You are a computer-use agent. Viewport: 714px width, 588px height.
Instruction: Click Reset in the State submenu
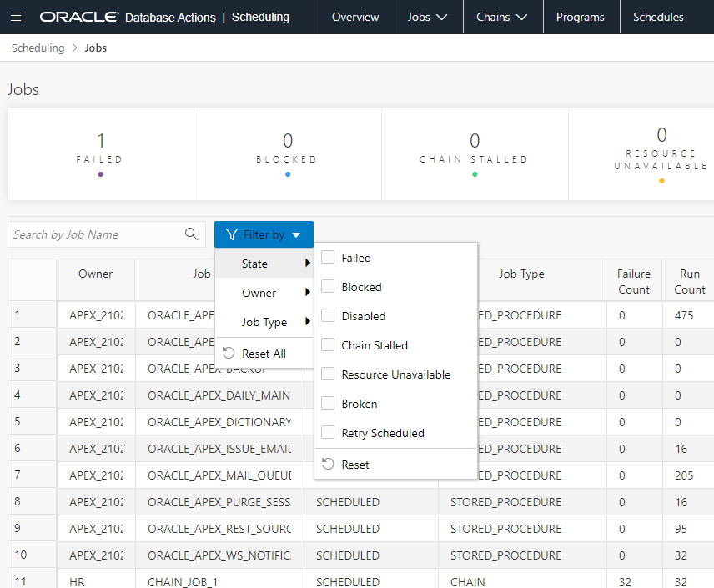(x=395, y=464)
